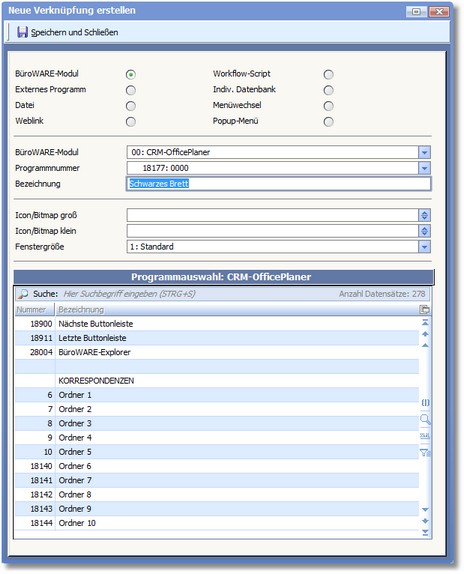This screenshot has height=574, width=464.
Task: Click the table layout icon in header
Action: point(424,310)
